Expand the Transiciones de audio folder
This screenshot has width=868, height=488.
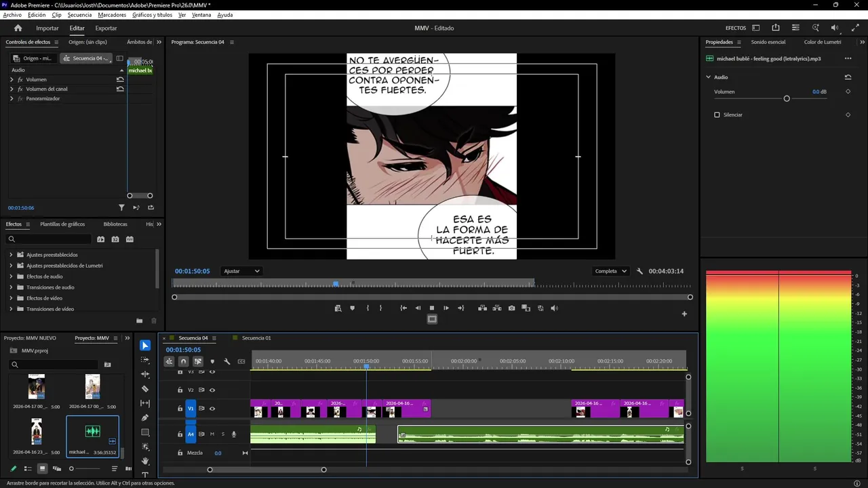11,287
